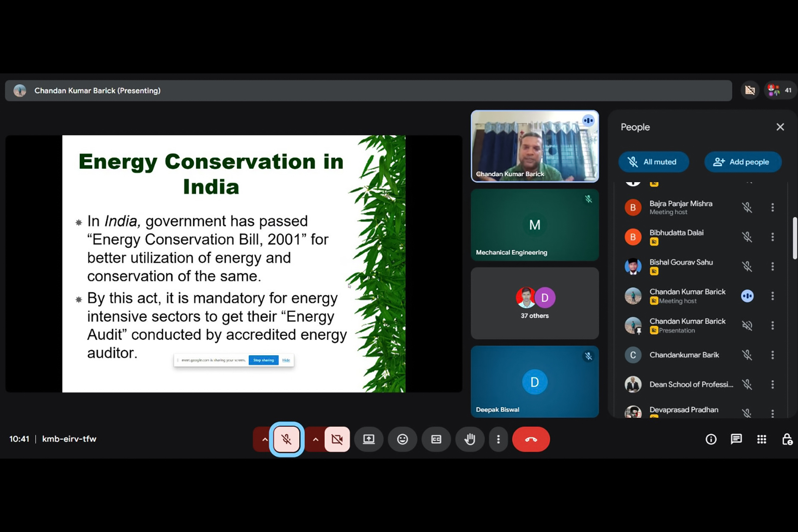Open host controls lock icon

point(786,439)
